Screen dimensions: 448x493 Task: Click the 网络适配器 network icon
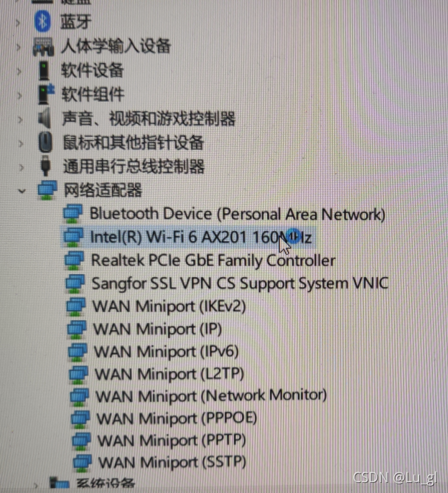coord(47,190)
